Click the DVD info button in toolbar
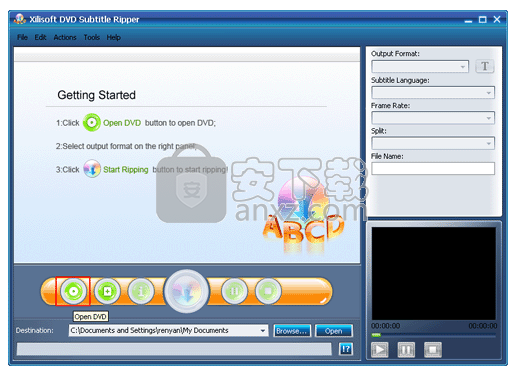 141,291
